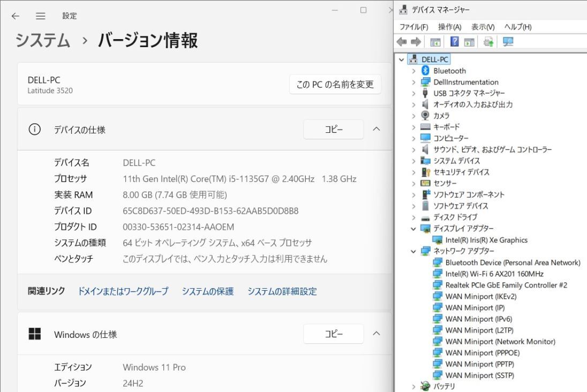The height and width of the screenshot is (392, 587).
Task: Click the Bluetooth category icon
Action: pos(425,70)
